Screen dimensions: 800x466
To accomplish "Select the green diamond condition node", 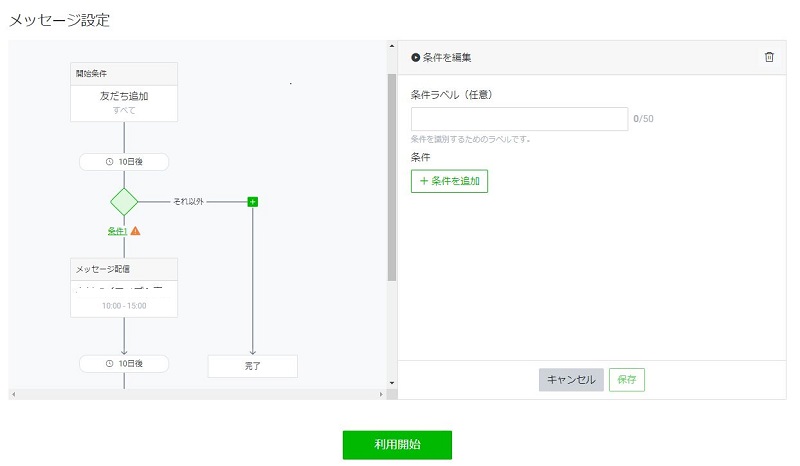I will point(124,201).
